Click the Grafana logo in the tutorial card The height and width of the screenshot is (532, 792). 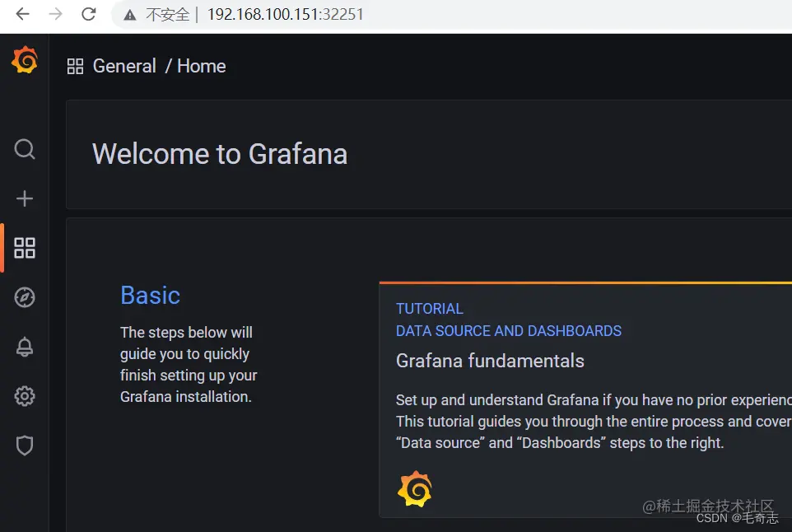415,489
